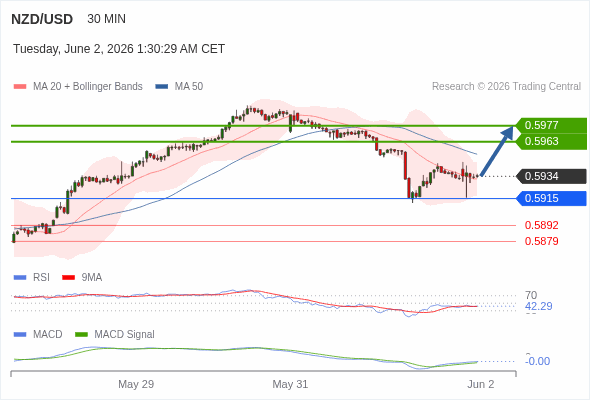Viewport: 590px width, 400px height.
Task: Click the 0.5934 current price tag
Action: [x=551, y=176]
